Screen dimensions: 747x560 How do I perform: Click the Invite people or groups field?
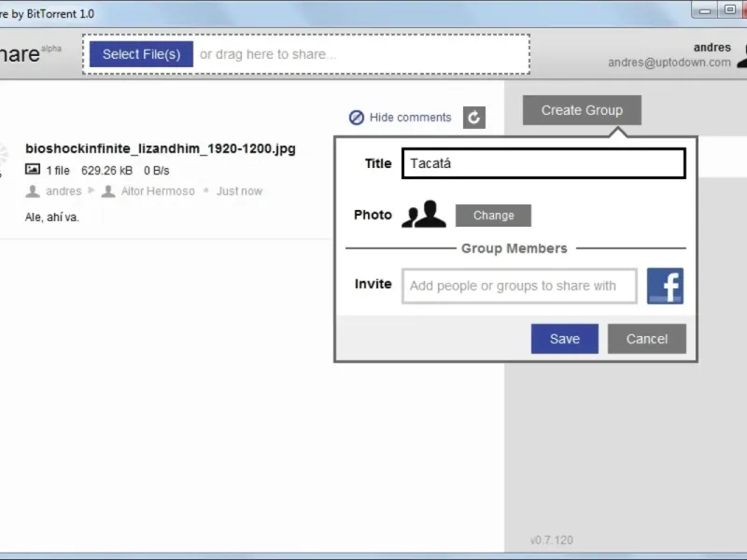pos(519,286)
